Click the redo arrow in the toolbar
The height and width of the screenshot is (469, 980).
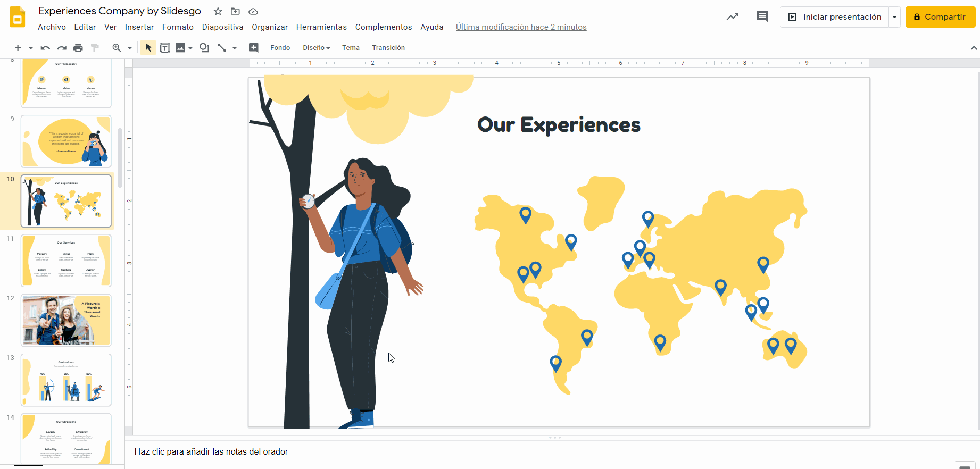pyautogui.click(x=62, y=48)
